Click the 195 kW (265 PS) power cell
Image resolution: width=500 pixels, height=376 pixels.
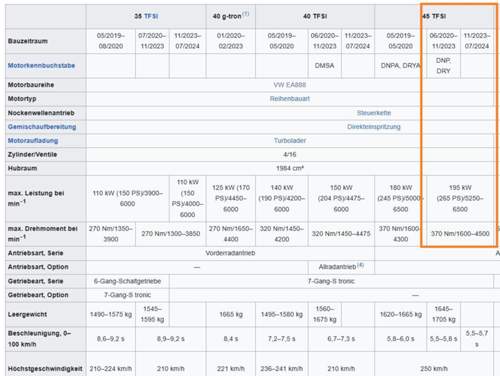click(x=460, y=199)
